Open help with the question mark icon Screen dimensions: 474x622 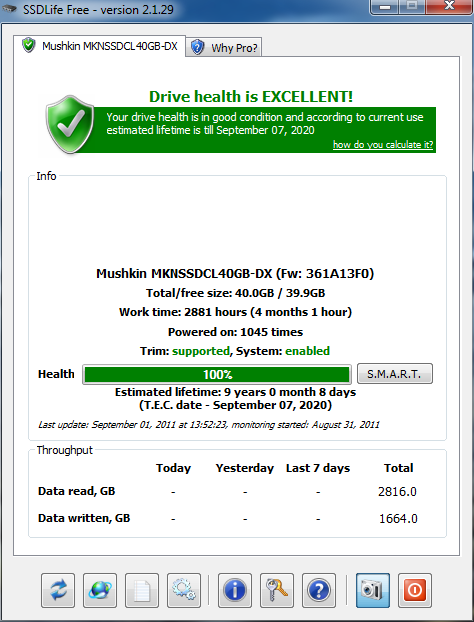(319, 590)
